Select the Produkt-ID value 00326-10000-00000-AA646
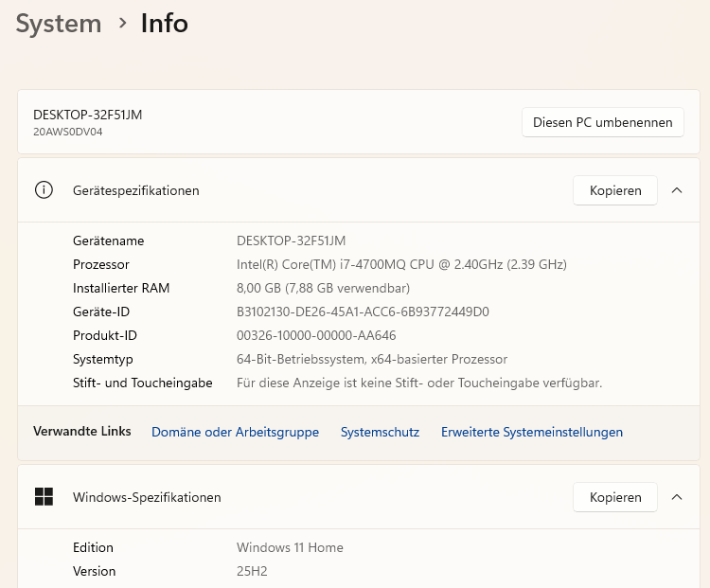The width and height of the screenshot is (710, 588). coord(316,335)
